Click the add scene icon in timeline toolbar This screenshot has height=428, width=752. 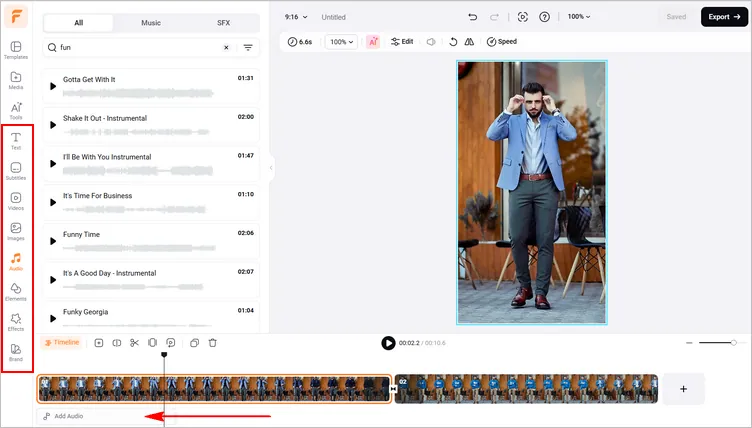coord(99,343)
